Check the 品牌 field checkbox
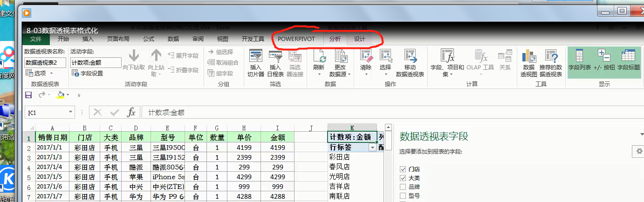Image resolution: width=644 pixels, height=202 pixels. tap(403, 187)
